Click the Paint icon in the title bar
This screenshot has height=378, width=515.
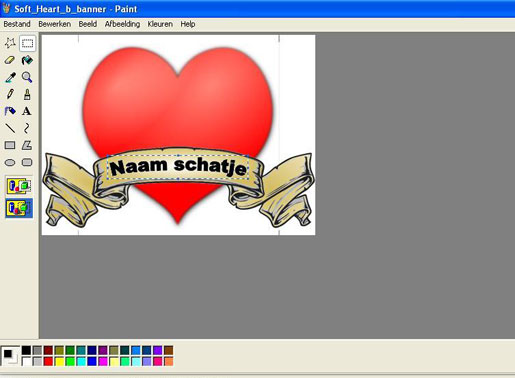(x=6, y=8)
